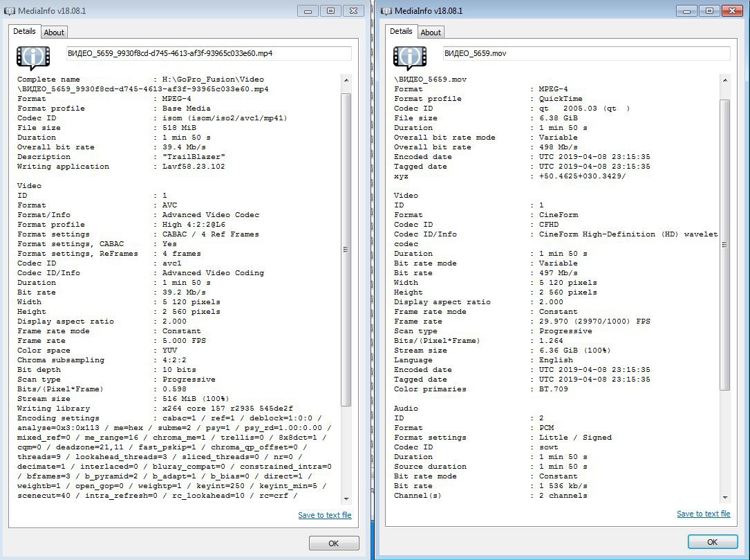The width and height of the screenshot is (750, 560).
Task: Open About tab in right MediaInfo window
Action: (431, 32)
